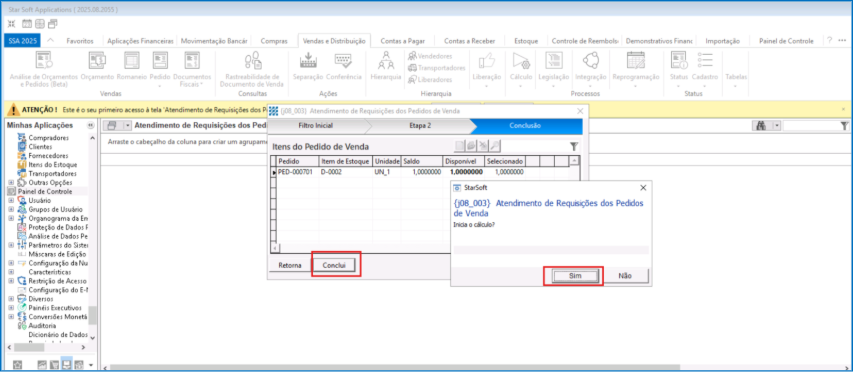Click the search input field
The width and height of the screenshot is (853, 372).
pos(811,126)
